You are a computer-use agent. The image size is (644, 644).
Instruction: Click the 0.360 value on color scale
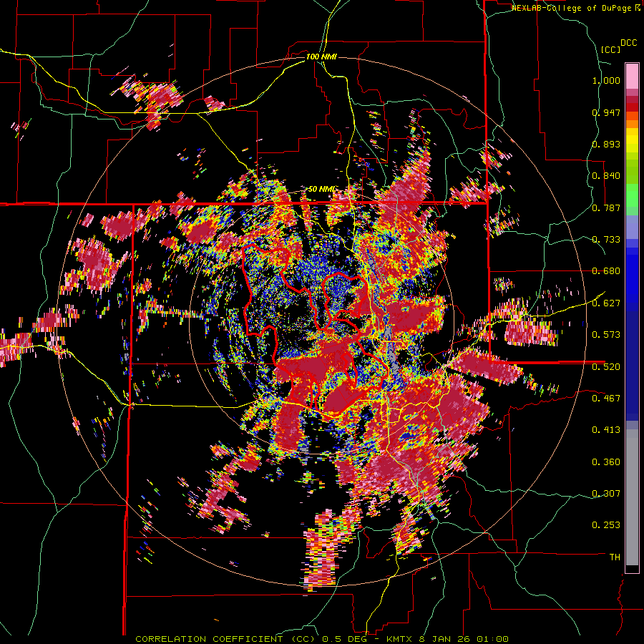[606, 462]
